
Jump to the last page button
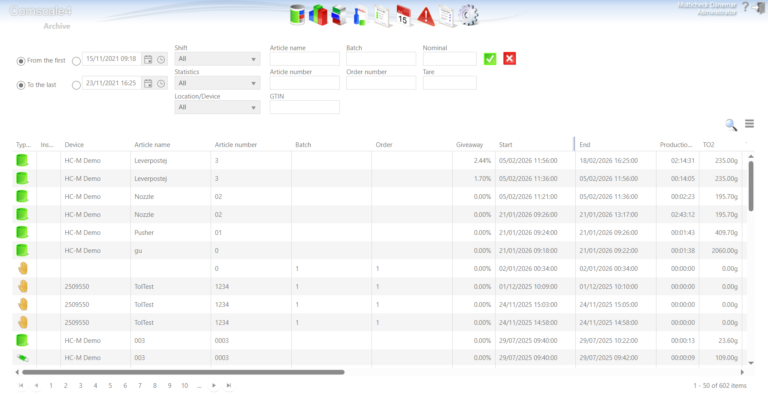point(229,386)
